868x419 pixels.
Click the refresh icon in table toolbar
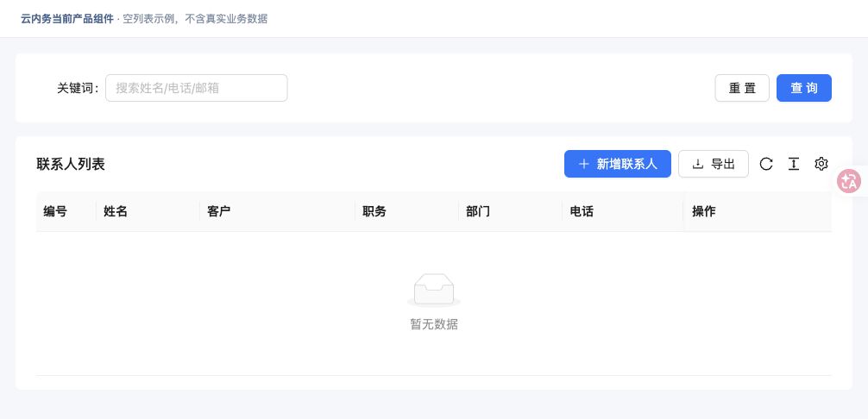pos(765,164)
